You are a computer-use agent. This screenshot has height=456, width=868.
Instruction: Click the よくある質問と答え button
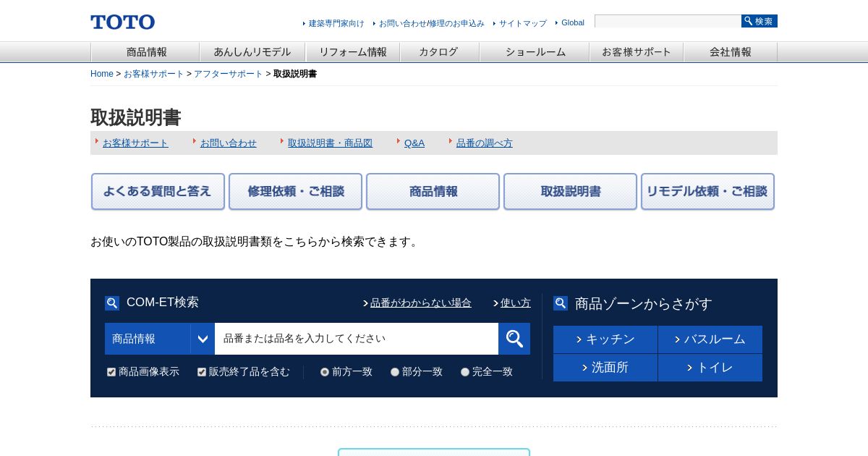click(x=158, y=192)
